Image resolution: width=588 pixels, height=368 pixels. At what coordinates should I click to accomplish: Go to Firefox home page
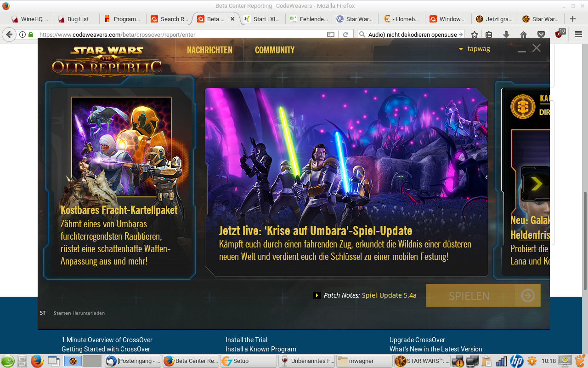tap(524, 34)
